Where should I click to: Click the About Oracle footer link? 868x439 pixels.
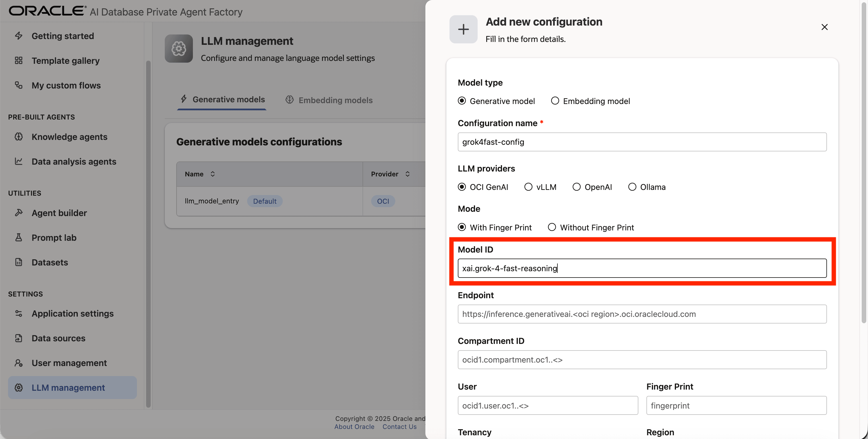point(354,427)
